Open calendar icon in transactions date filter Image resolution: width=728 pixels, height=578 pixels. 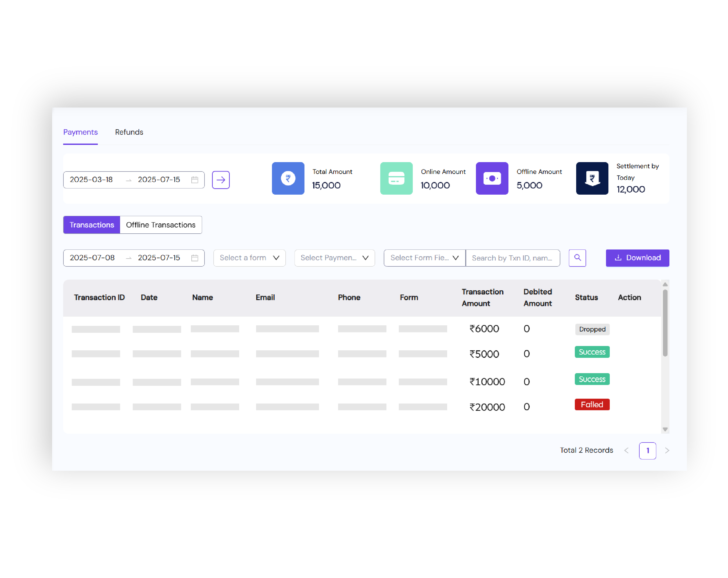(195, 258)
